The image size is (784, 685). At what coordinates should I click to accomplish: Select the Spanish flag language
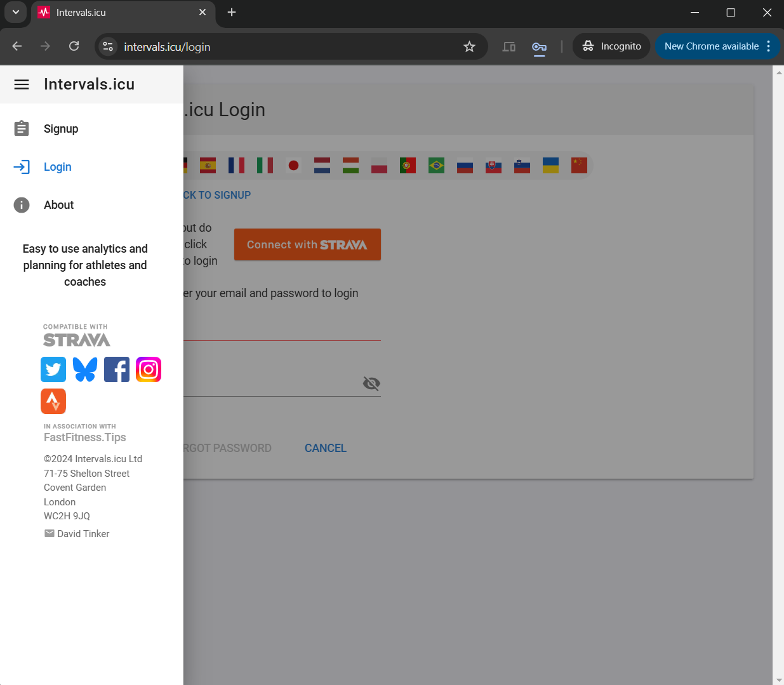[208, 166]
